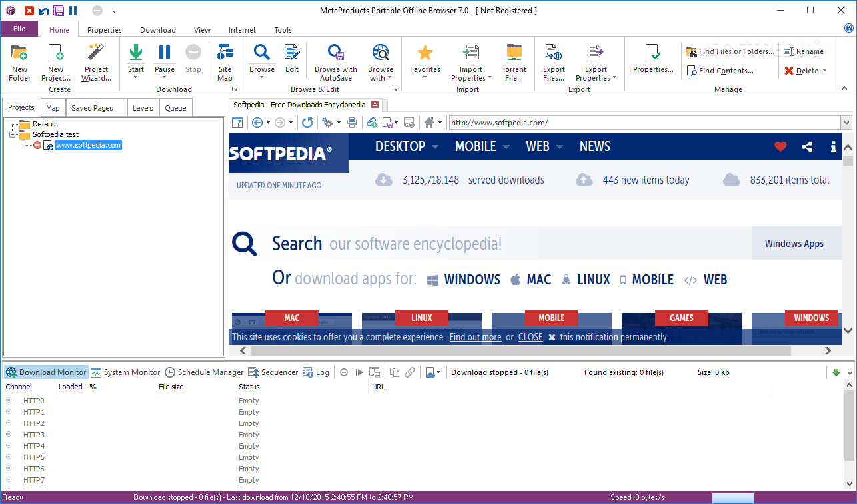Click Find Files or Folders

[x=730, y=51]
